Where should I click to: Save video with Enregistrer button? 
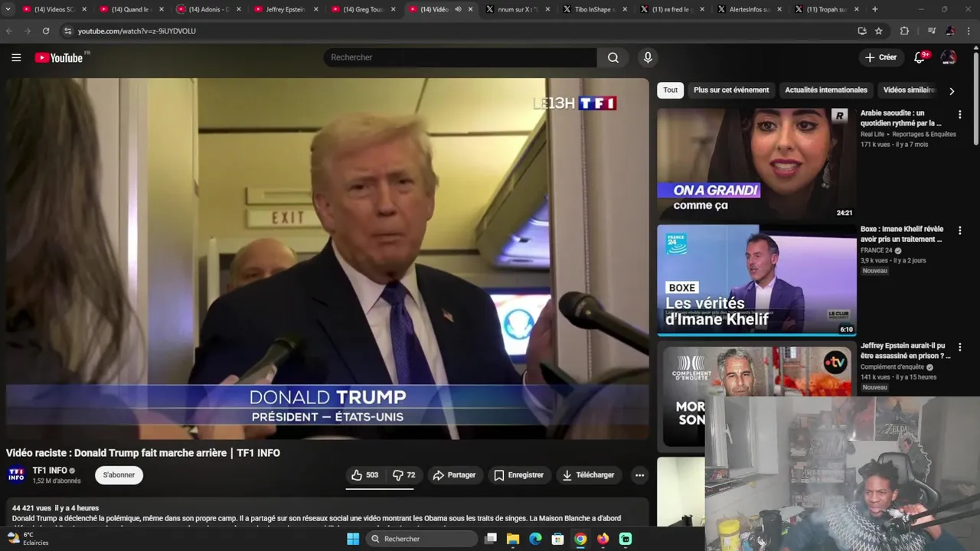click(x=519, y=475)
